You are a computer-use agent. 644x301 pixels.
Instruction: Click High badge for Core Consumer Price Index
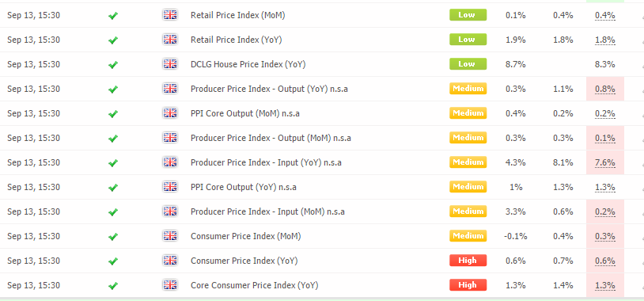[x=468, y=285]
